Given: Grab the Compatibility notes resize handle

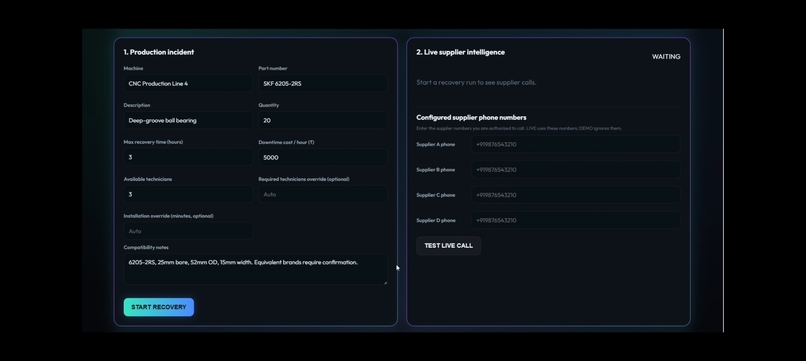Looking at the screenshot, I should pyautogui.click(x=385, y=282).
